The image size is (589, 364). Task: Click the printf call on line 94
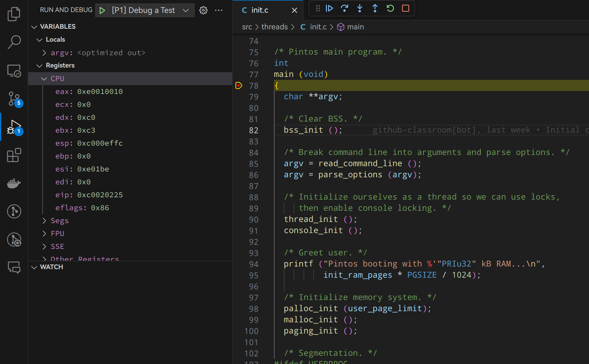[x=298, y=264]
